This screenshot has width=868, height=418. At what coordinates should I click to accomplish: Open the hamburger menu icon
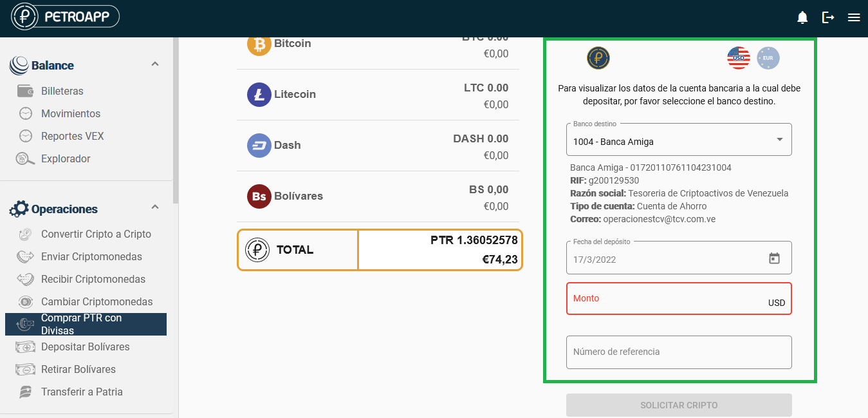[x=854, y=17]
